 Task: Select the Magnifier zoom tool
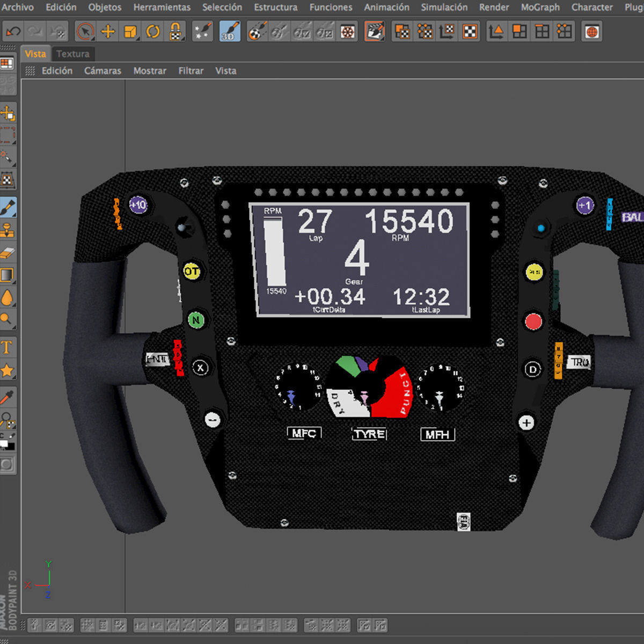(8, 320)
